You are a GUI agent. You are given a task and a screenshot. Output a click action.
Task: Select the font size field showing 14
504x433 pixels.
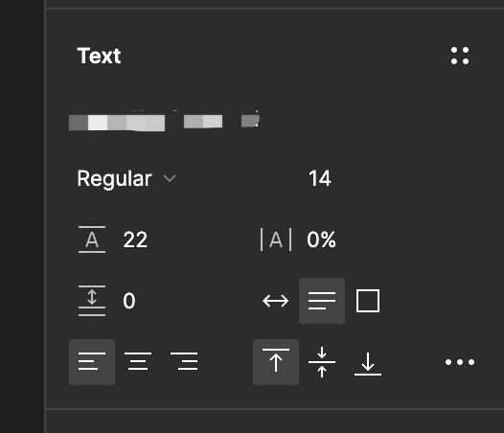click(x=319, y=178)
